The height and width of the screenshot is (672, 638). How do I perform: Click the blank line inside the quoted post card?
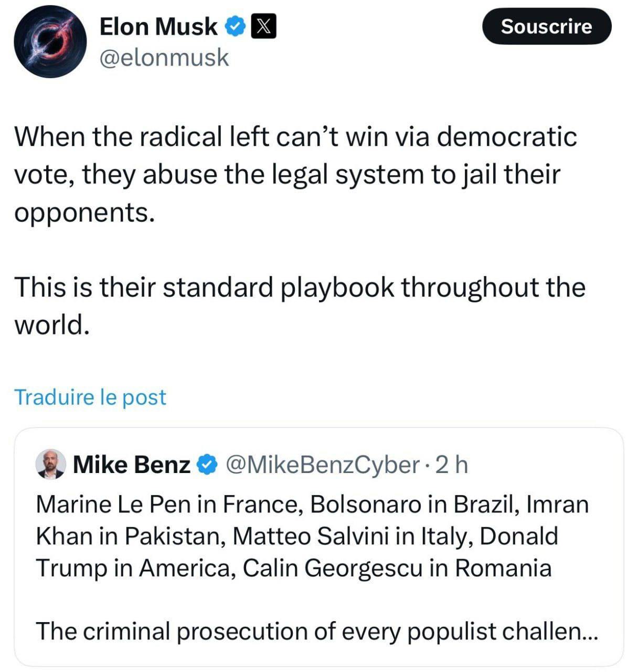(315, 600)
